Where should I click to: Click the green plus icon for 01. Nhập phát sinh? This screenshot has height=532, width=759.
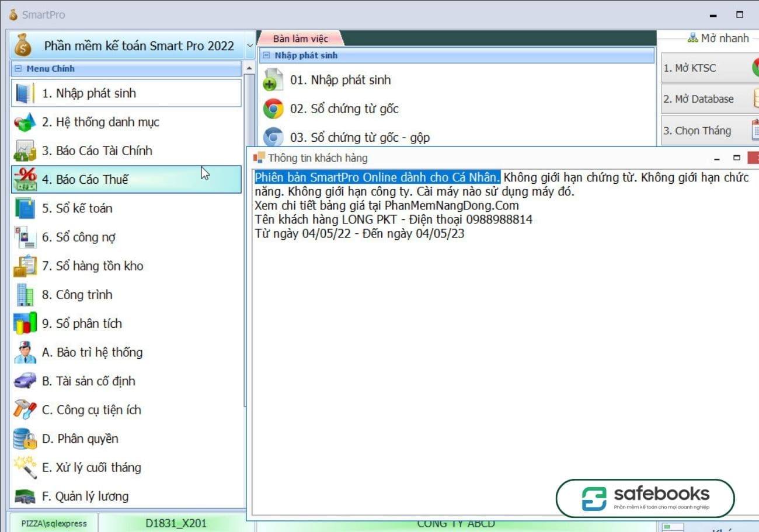pyautogui.click(x=273, y=80)
